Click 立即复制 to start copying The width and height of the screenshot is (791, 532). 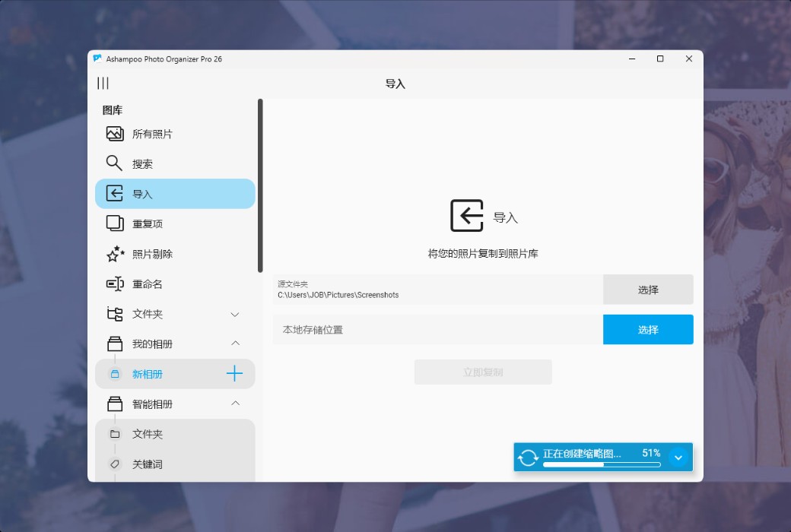coord(483,372)
